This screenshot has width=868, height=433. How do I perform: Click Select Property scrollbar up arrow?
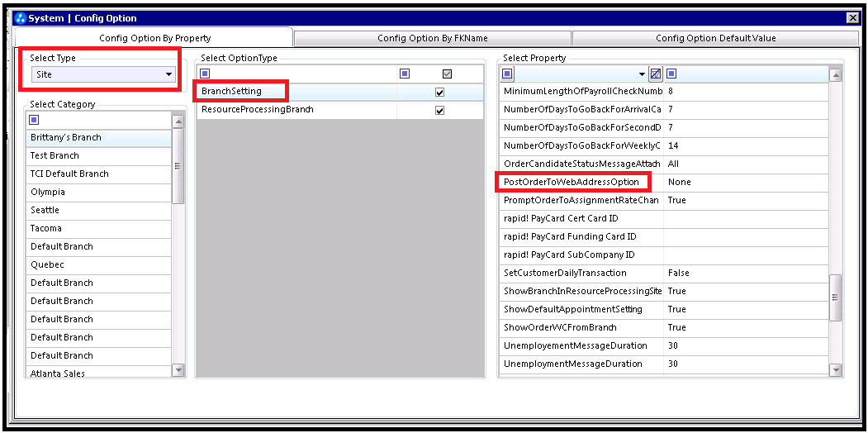(836, 74)
